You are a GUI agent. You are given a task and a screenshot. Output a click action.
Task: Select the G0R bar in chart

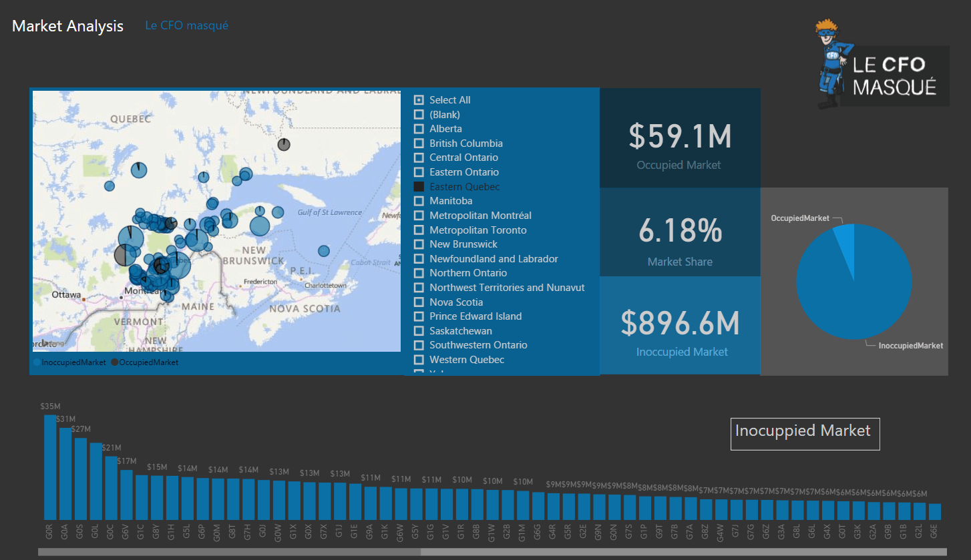pos(50,467)
